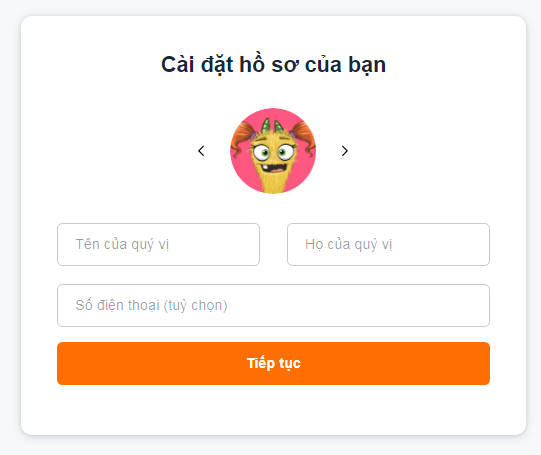The image size is (541, 455).
Task: Focus the "Số điện thoại (tuỳ chọn)" field
Action: (x=273, y=305)
